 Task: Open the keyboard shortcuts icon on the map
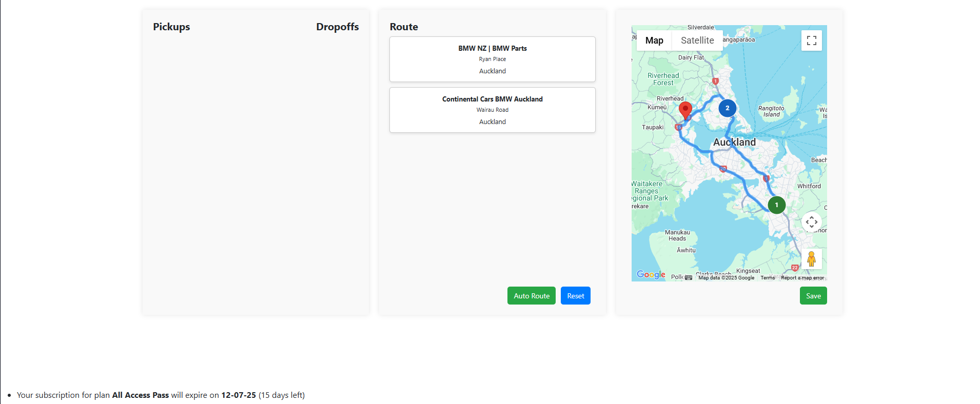click(x=689, y=277)
